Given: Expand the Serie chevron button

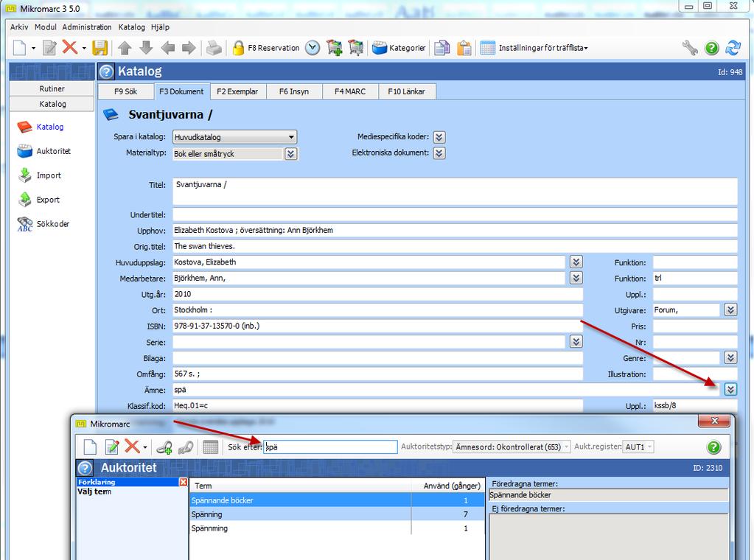Looking at the screenshot, I should pyautogui.click(x=576, y=342).
